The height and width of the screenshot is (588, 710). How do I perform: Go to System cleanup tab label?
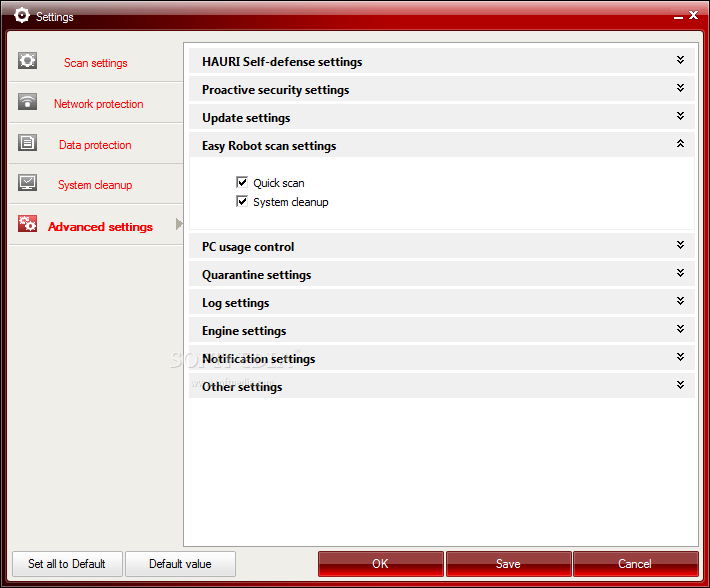(95, 185)
